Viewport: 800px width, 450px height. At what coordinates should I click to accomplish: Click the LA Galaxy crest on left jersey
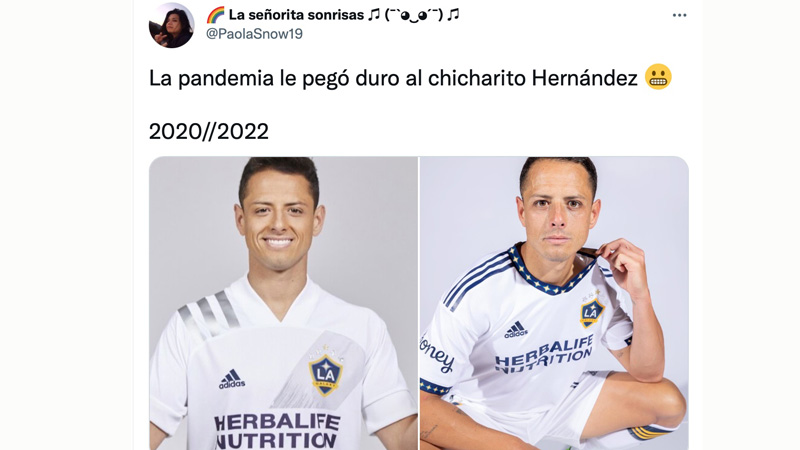(326, 375)
